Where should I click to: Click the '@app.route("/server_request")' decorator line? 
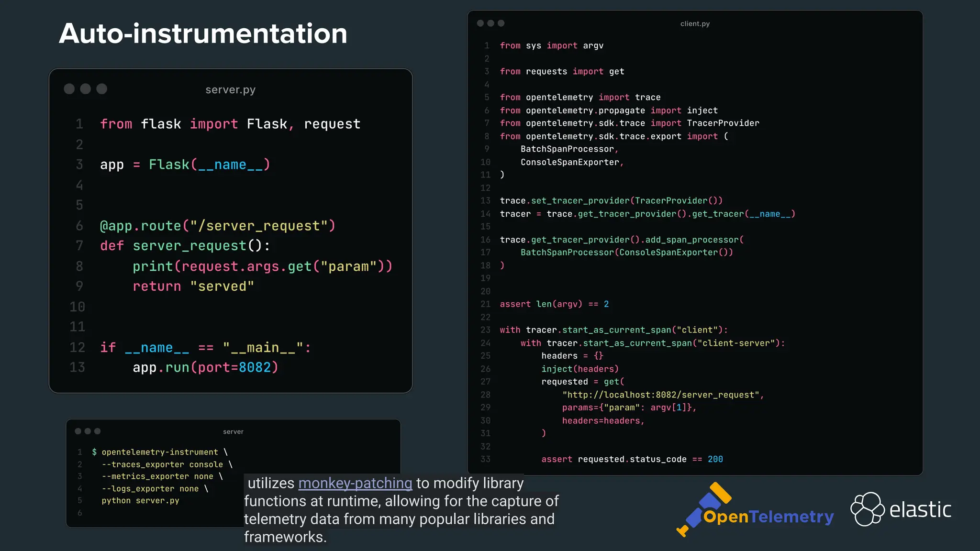(x=218, y=226)
